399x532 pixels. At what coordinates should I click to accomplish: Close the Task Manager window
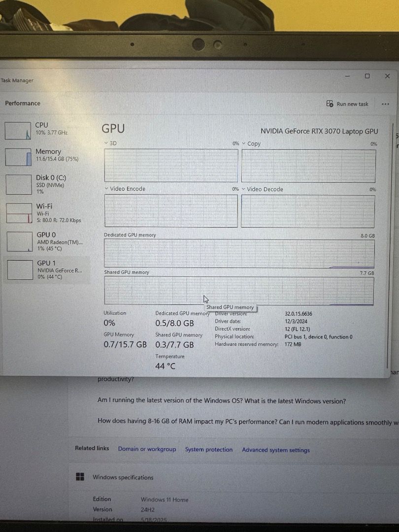tap(388, 76)
